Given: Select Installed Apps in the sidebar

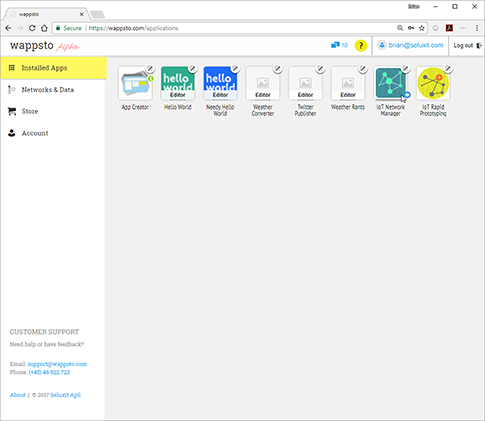Looking at the screenshot, I should coord(53,68).
